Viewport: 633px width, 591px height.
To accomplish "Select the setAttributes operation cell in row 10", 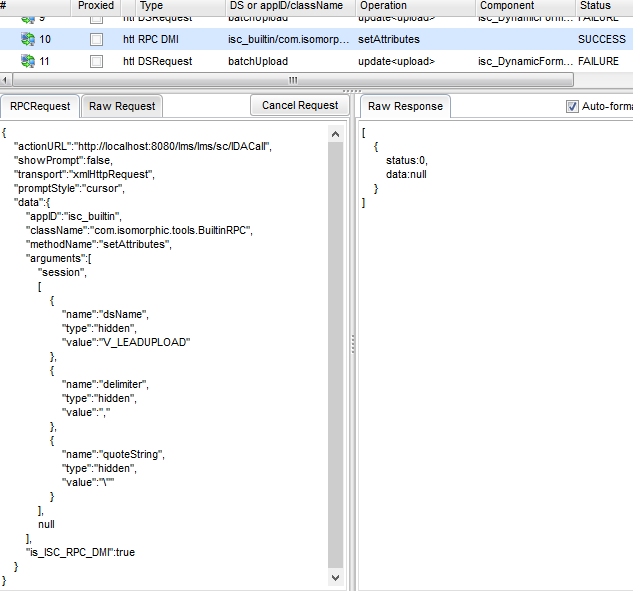I will pyautogui.click(x=389, y=39).
